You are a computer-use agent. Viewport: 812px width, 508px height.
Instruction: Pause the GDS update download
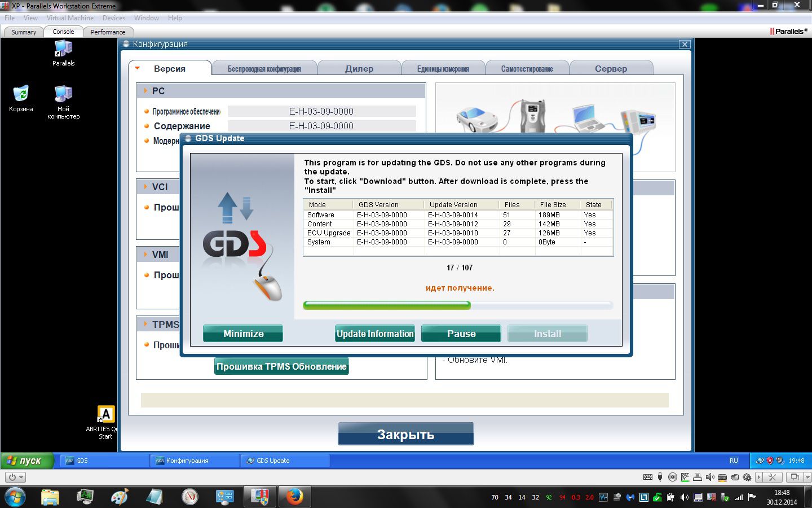coord(461,334)
